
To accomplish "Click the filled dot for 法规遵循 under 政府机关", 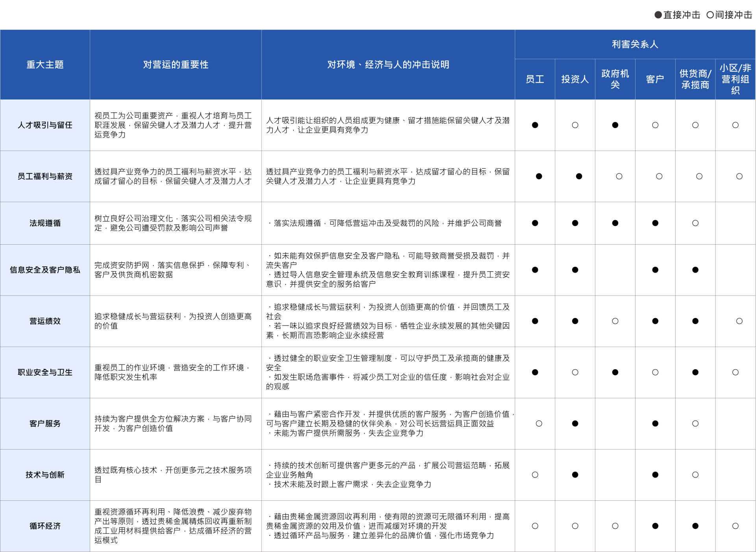I will (x=615, y=223).
